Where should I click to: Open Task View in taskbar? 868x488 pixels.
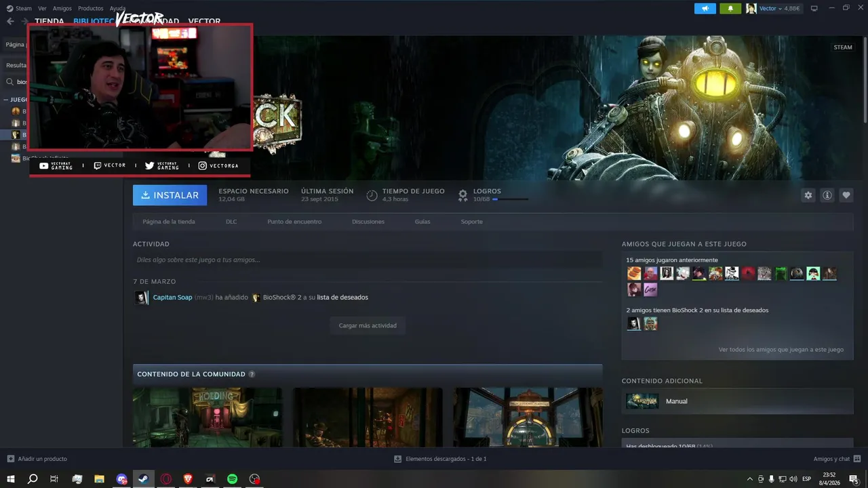tap(54, 479)
